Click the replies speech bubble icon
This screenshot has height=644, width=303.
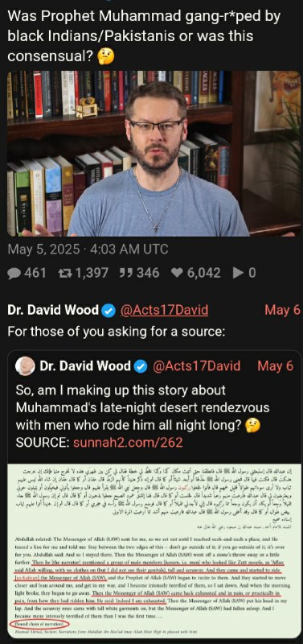pos(14,273)
